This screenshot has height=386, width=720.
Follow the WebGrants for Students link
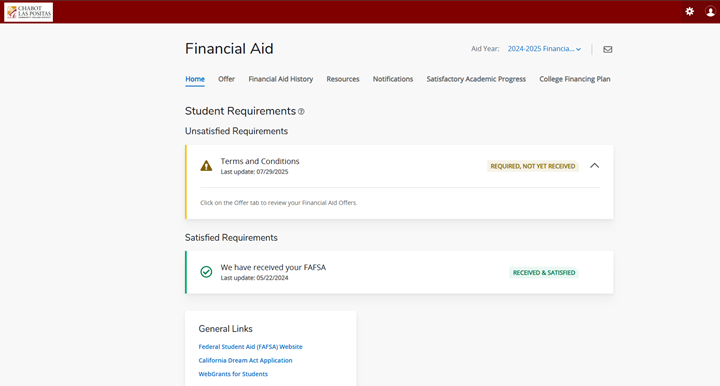pos(233,374)
